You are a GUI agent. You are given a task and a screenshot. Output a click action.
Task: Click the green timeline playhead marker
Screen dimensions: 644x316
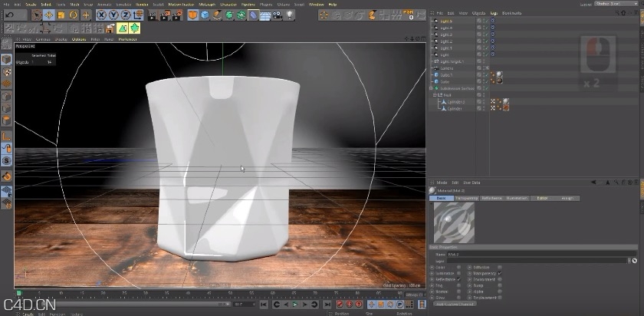pyautogui.click(x=18, y=293)
